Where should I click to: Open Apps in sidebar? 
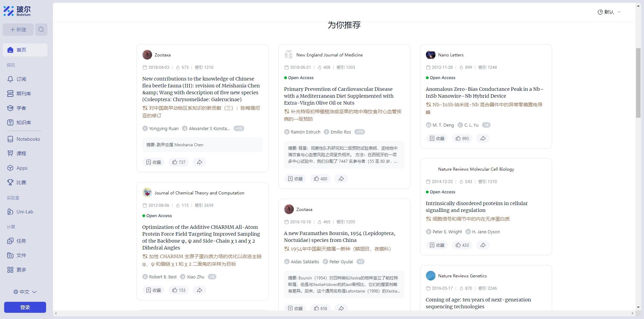pos(25,168)
